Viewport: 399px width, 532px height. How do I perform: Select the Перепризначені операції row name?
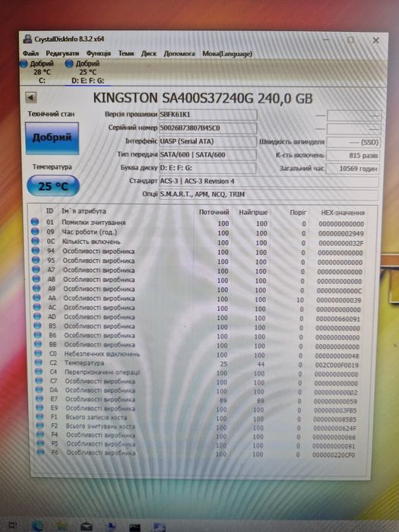(102, 372)
